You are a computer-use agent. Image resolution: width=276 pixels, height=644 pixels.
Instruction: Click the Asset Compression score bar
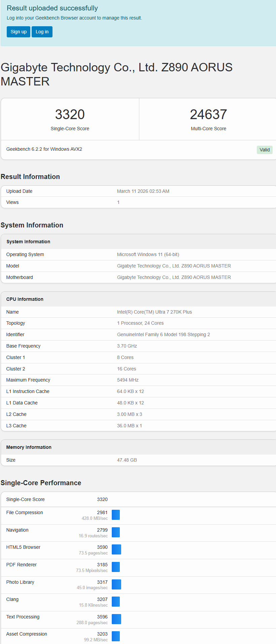pyautogui.click(x=116, y=636)
